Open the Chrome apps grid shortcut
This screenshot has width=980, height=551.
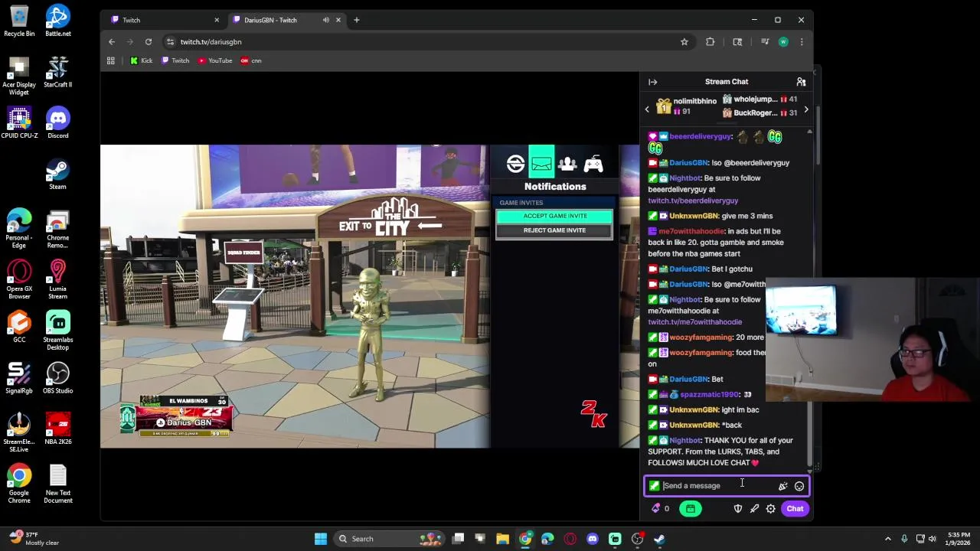click(x=111, y=60)
